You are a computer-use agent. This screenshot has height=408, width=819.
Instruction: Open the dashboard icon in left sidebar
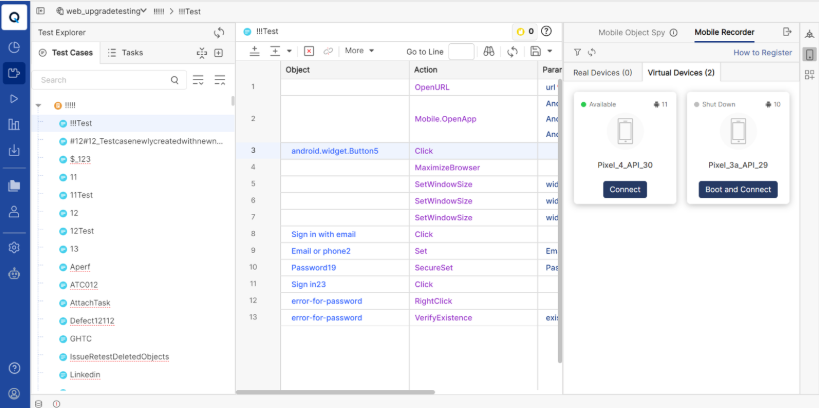pyautogui.click(x=14, y=47)
